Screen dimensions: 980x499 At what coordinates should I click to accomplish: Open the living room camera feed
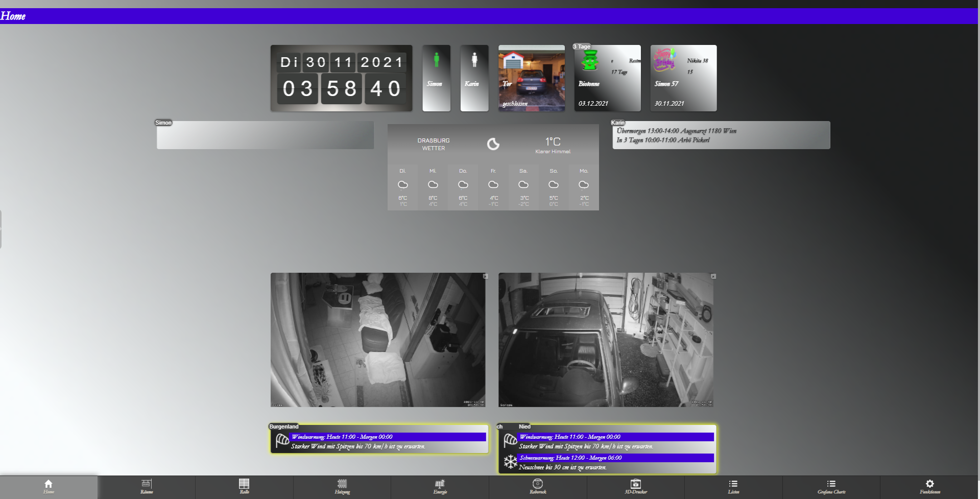[378, 340]
